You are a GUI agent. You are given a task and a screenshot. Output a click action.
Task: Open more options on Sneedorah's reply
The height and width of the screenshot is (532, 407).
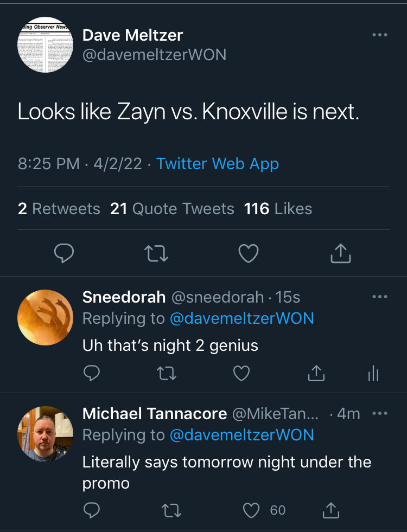[380, 297]
